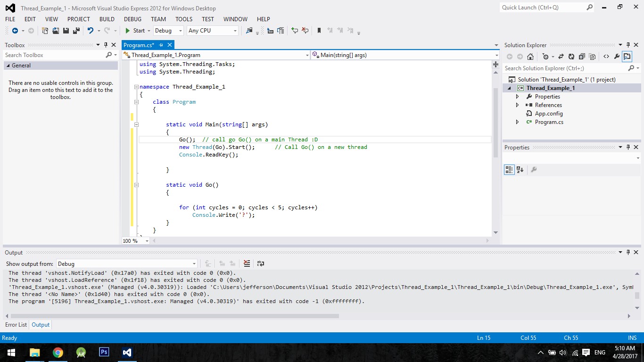The width and height of the screenshot is (644, 362).
Task: Click Pending Changes Filter clock icon
Action: (x=545, y=57)
